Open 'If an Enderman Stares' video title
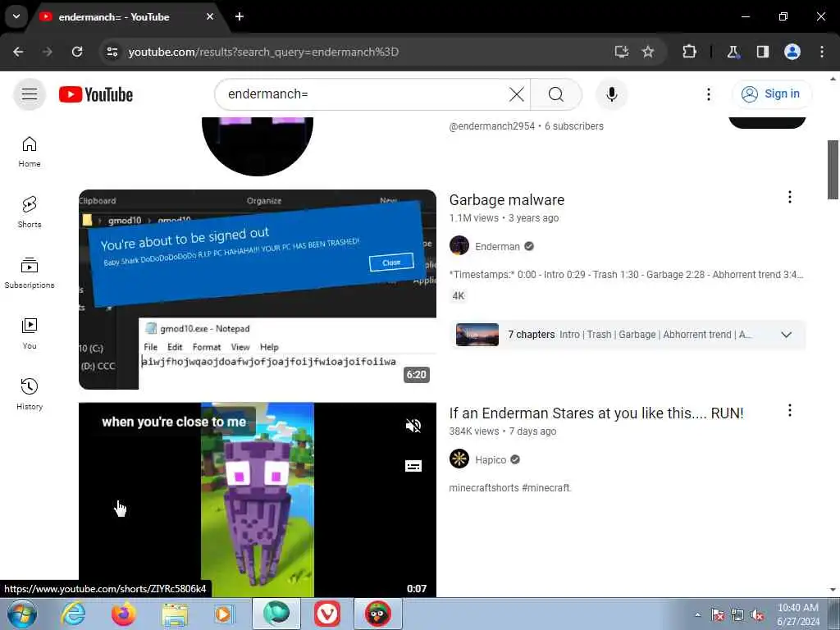The width and height of the screenshot is (840, 630). tap(596, 413)
